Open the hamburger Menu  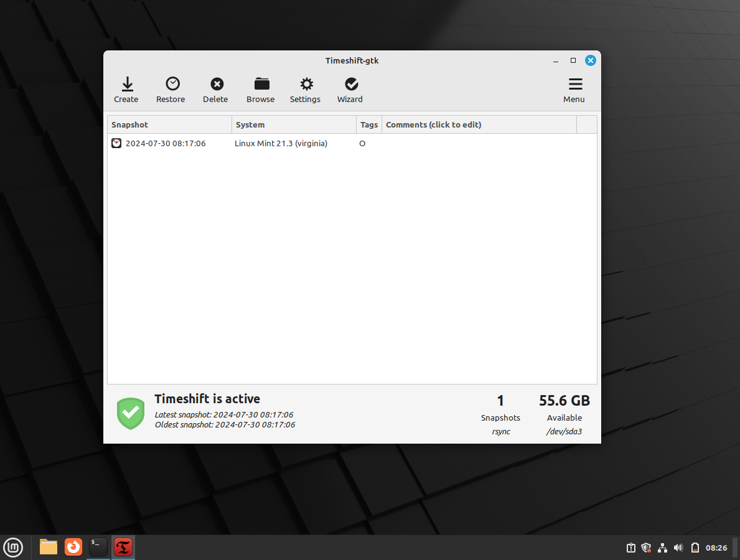(574, 90)
